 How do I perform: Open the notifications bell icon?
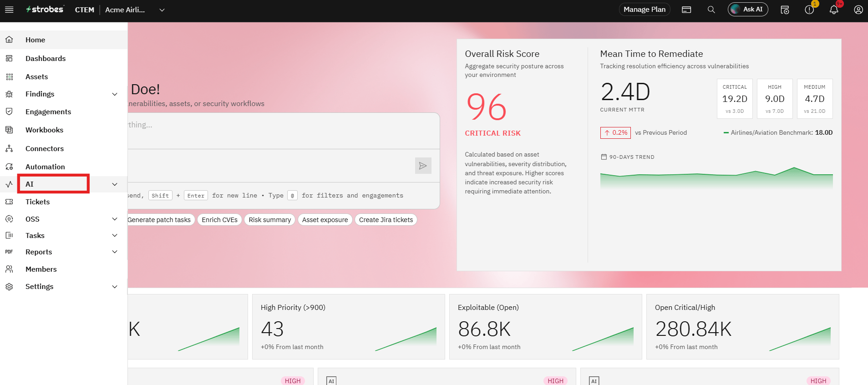(834, 10)
